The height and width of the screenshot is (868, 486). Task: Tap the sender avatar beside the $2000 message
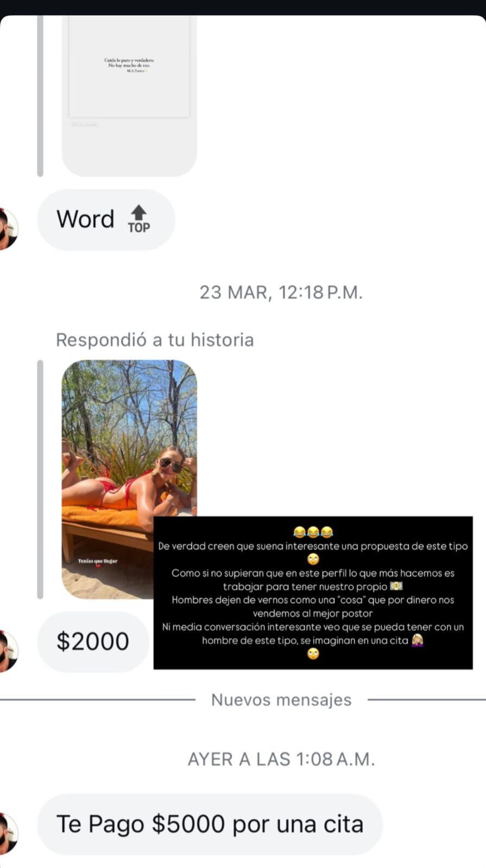pyautogui.click(x=8, y=650)
